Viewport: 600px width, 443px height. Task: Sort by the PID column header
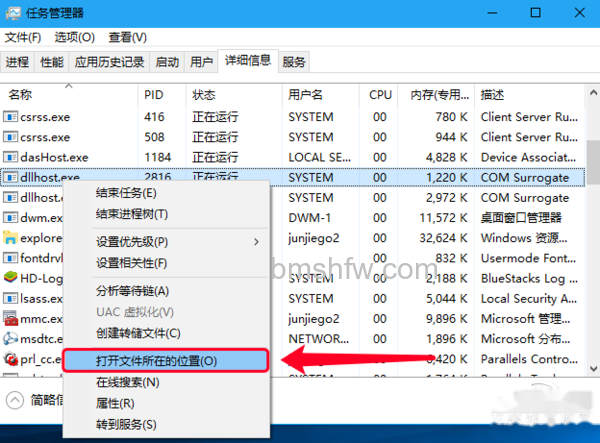coord(162,94)
